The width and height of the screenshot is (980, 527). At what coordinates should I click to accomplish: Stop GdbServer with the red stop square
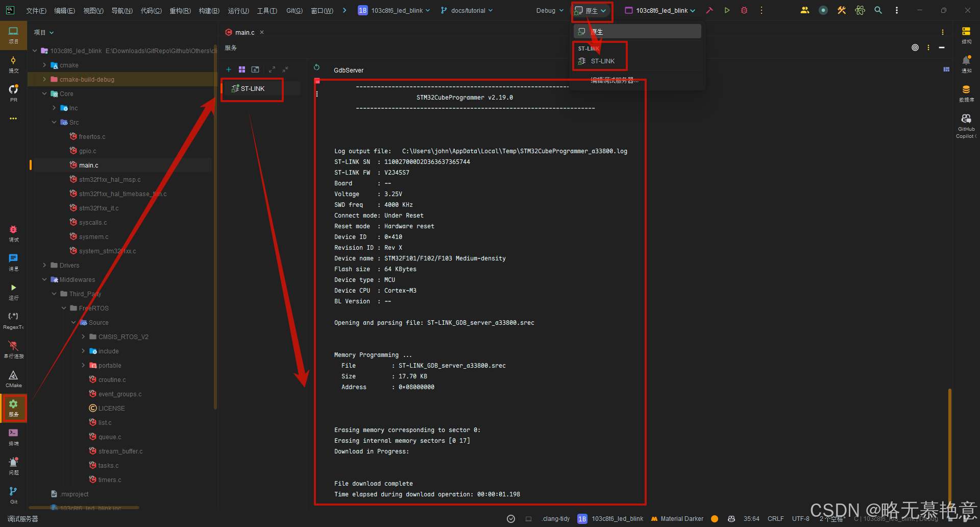[x=317, y=81]
